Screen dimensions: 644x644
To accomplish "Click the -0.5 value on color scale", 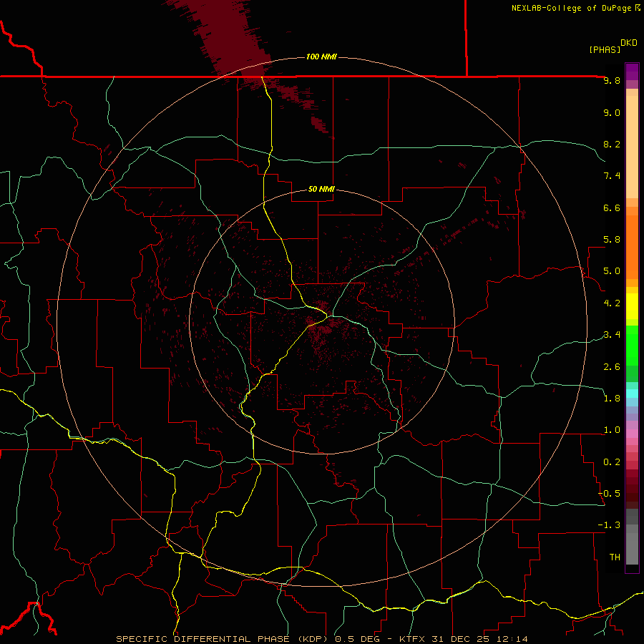I will coord(609,494).
